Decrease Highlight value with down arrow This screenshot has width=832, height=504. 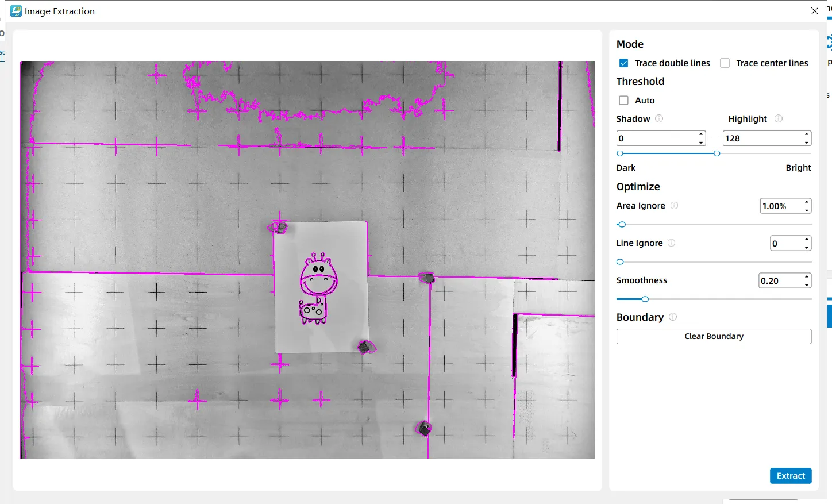[807, 142]
